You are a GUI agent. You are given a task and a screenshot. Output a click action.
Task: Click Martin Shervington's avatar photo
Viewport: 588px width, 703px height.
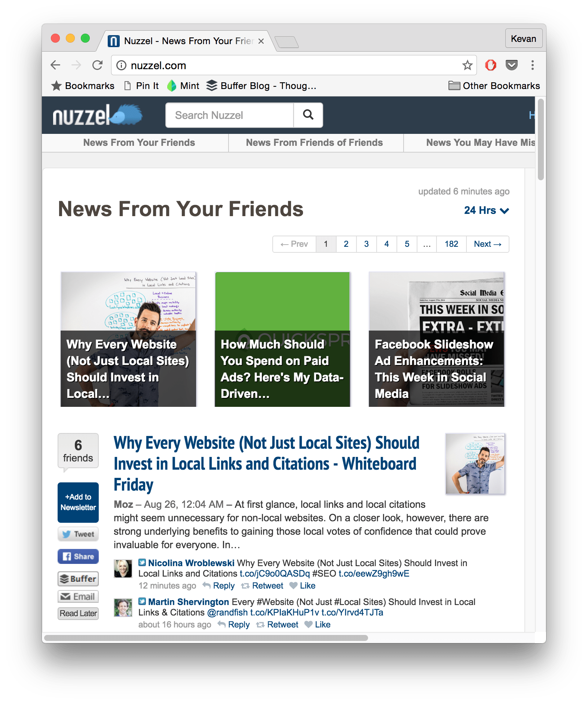[x=123, y=608]
